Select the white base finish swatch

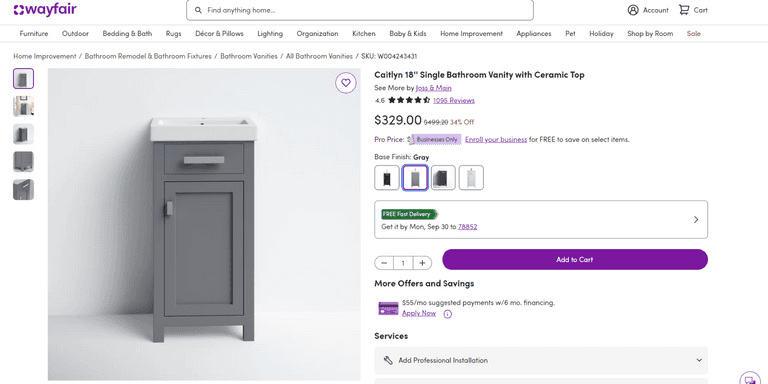click(x=471, y=177)
